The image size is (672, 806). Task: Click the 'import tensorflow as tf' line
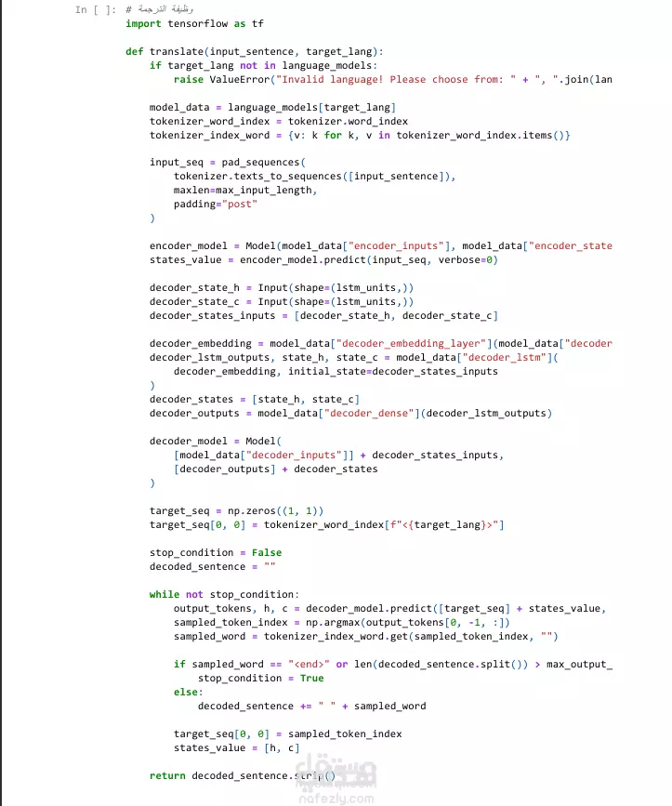[194, 23]
